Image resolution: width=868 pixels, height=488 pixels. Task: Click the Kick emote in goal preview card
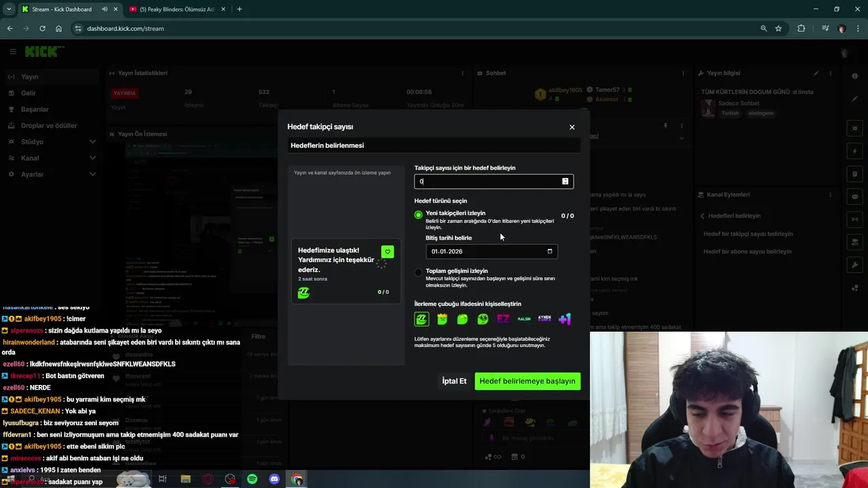pyautogui.click(x=304, y=292)
